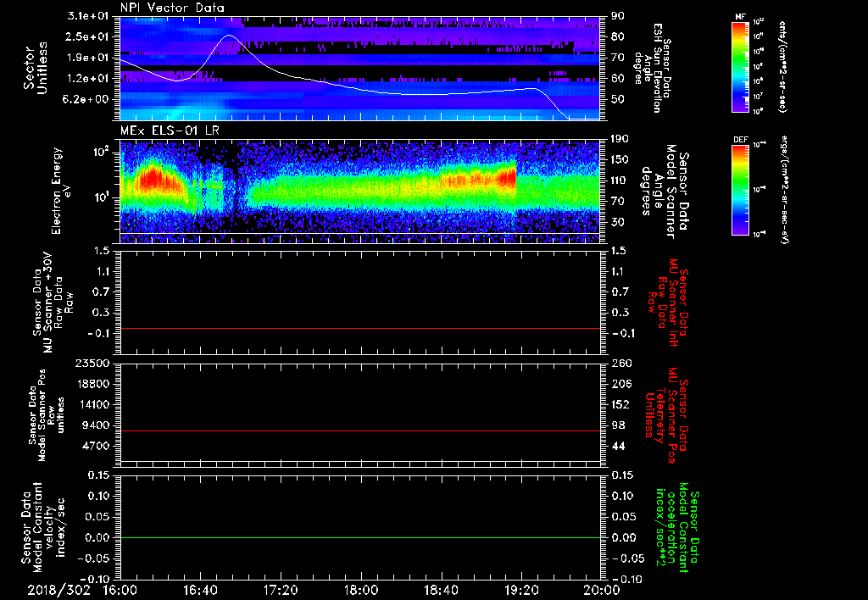Image resolution: width=868 pixels, height=600 pixels.
Task: Click the "cnts/(cm**2-sr-sec)" units label
Action: click(x=782, y=67)
